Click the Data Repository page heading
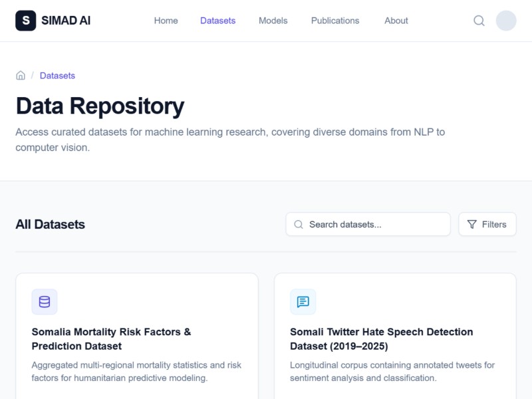 (100, 106)
